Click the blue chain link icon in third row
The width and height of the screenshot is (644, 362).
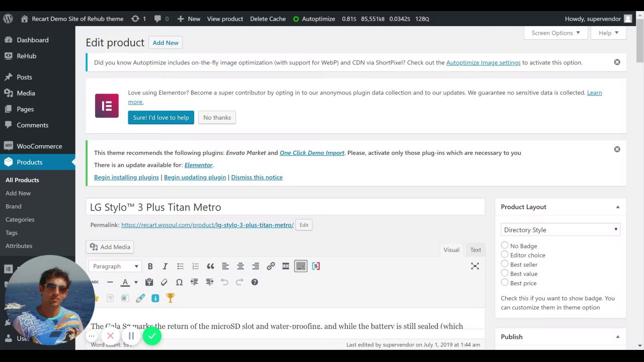140,298
